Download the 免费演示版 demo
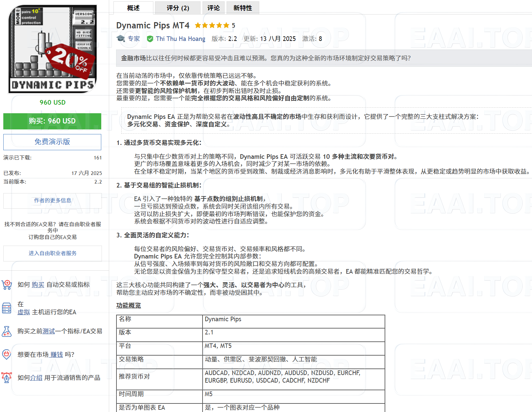532x412 pixels. (x=52, y=142)
